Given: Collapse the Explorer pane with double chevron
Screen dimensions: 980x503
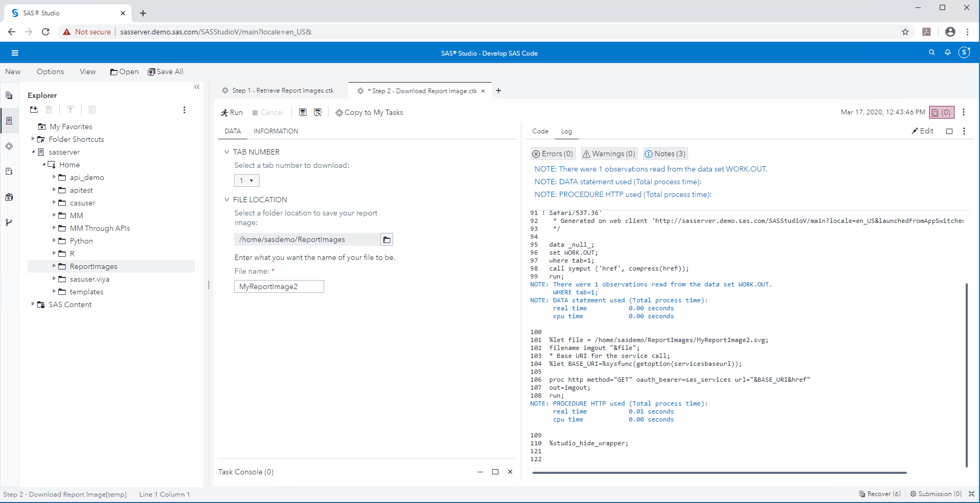Looking at the screenshot, I should [x=197, y=87].
